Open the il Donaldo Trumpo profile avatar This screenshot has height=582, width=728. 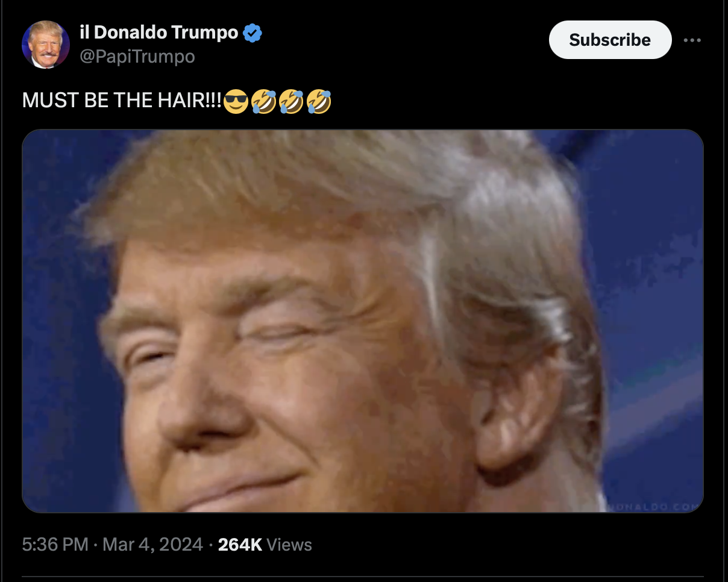[46, 45]
